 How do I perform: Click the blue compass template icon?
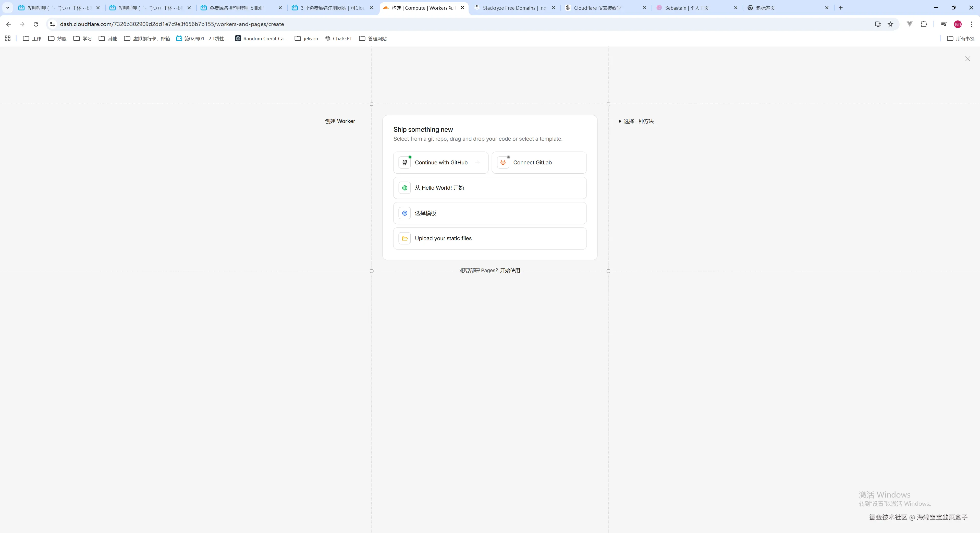tap(405, 213)
